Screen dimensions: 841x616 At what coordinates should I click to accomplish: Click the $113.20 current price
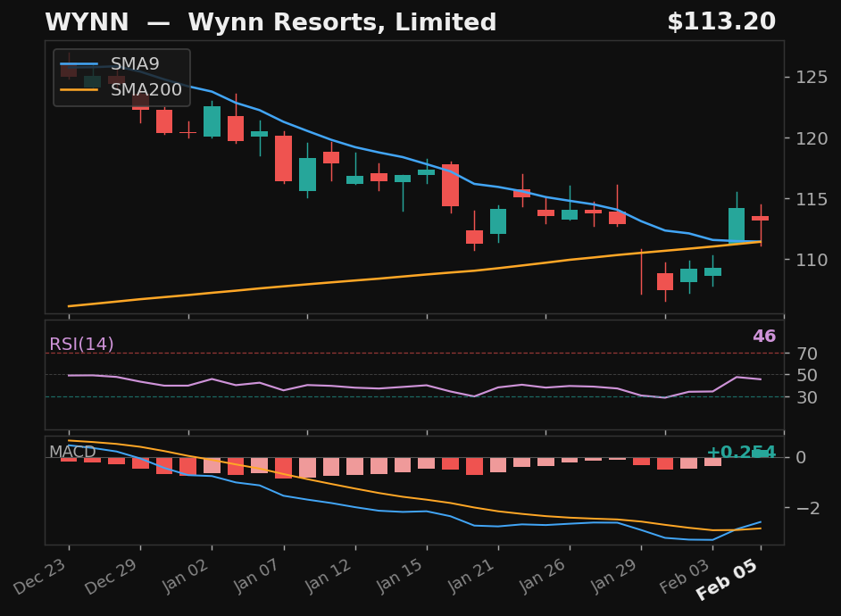pos(721,22)
